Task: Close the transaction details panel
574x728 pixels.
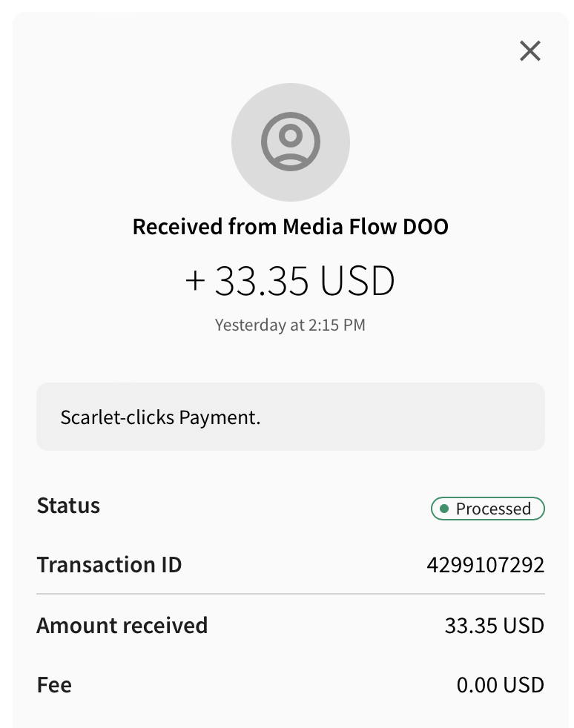Action: pyautogui.click(x=530, y=51)
